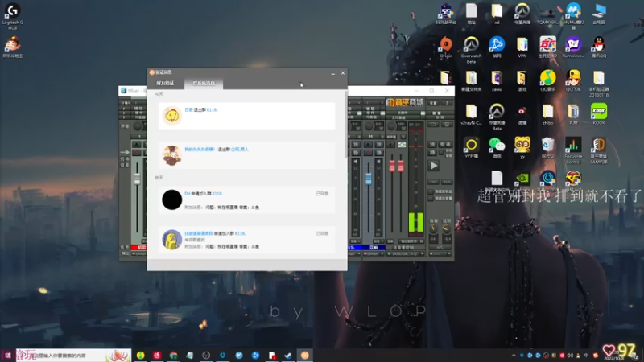Open the Chrome icon in the taskbar
The height and width of the screenshot is (362, 644).
click(173, 356)
